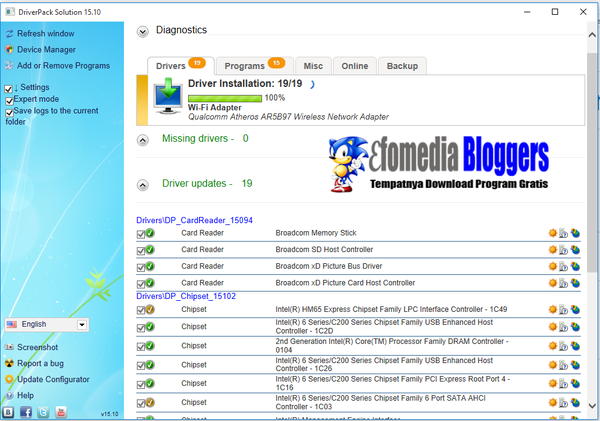This screenshot has height=421, width=600.
Task: Click the green 100% installation progress bar
Action: point(225,98)
